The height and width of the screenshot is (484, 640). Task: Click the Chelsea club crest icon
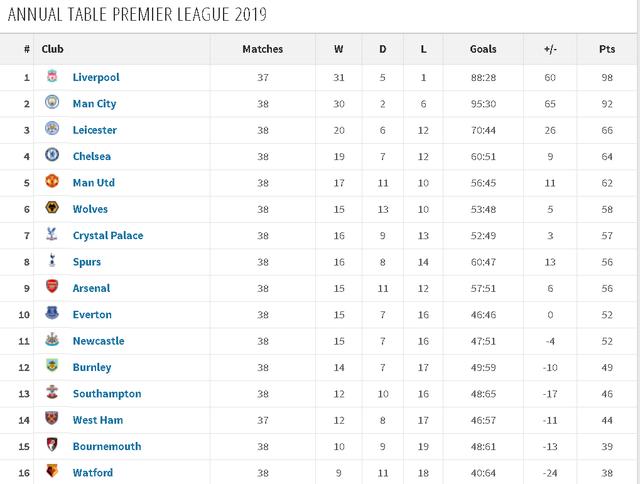[x=52, y=155]
